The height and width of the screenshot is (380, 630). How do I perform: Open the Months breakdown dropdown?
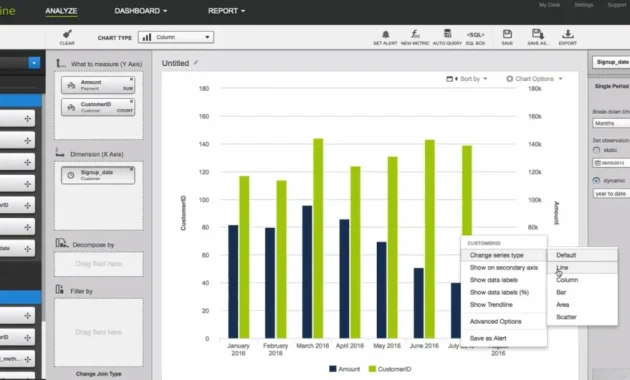coord(611,123)
